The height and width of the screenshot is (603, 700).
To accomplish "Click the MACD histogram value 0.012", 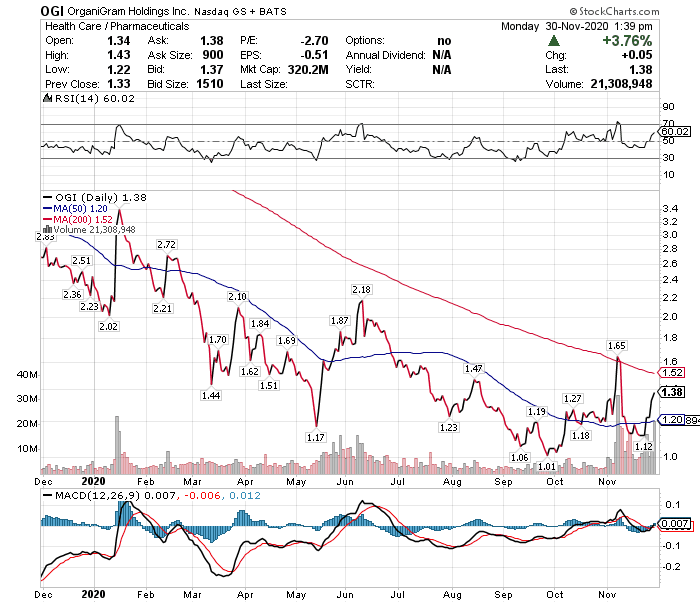I will 245,495.
